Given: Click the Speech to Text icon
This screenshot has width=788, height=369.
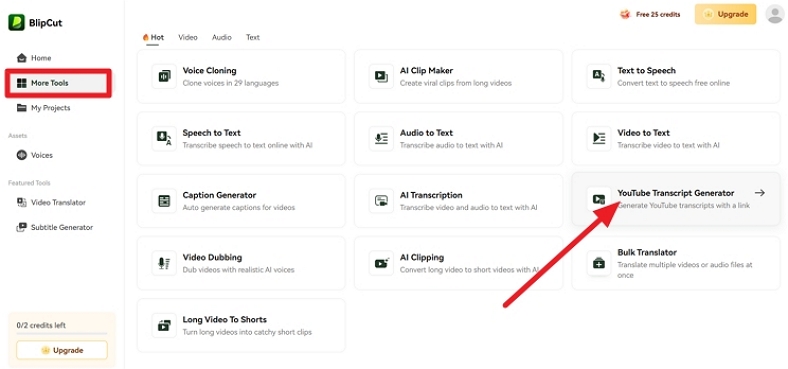Looking at the screenshot, I should point(164,139).
